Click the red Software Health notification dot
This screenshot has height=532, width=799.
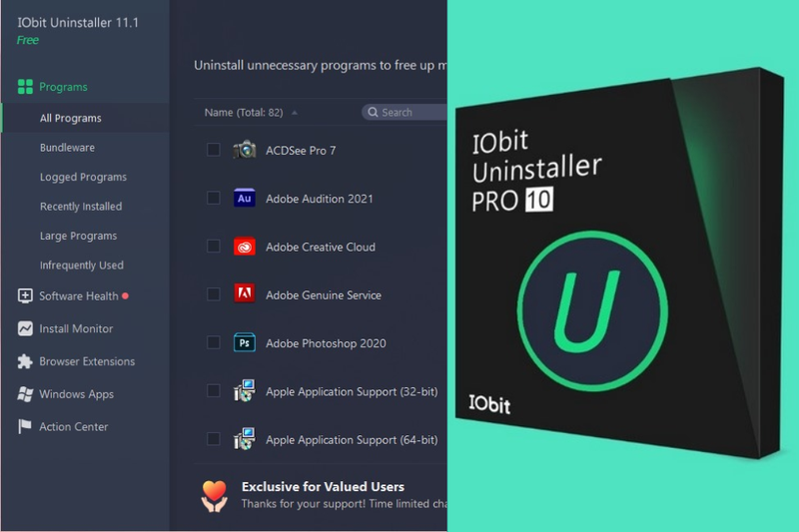tap(126, 295)
